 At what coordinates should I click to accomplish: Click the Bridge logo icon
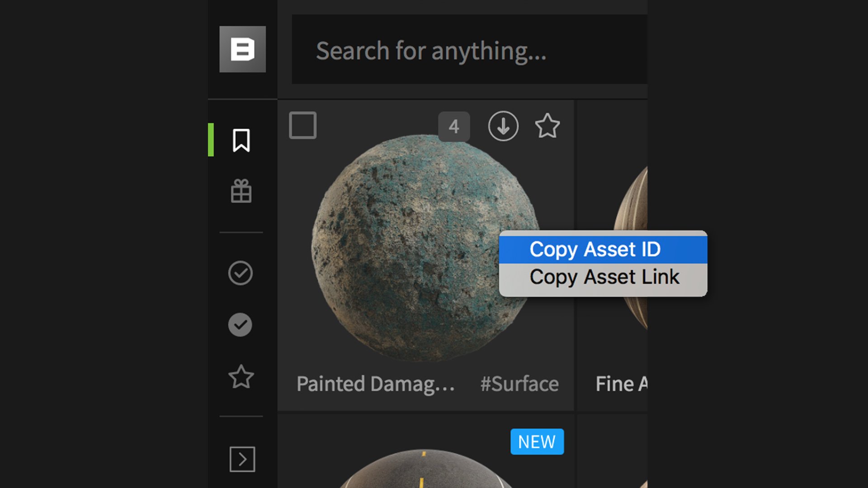242,49
